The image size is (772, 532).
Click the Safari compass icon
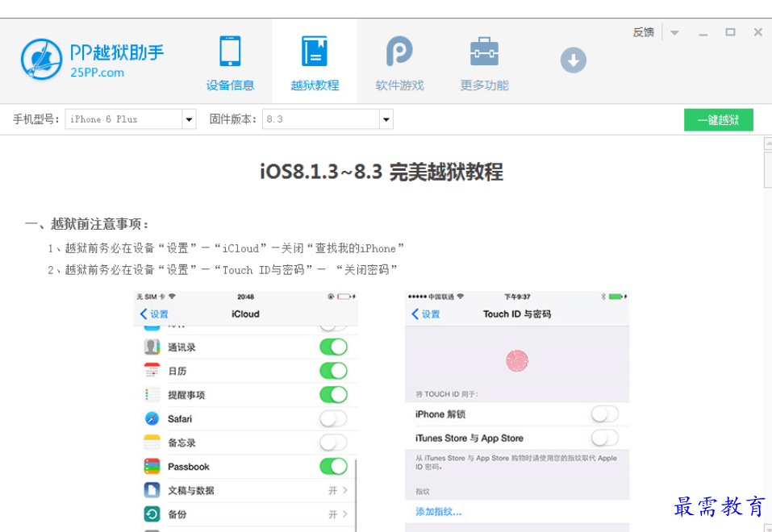coord(152,418)
